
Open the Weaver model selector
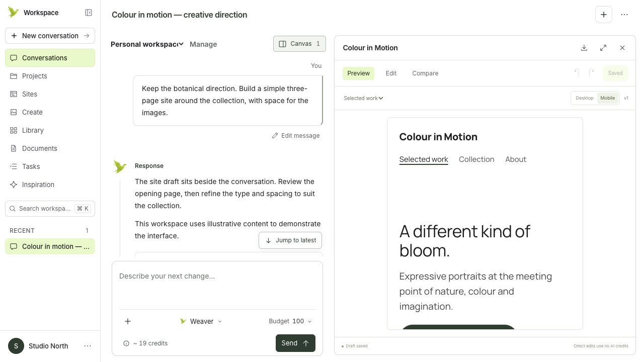(x=201, y=321)
